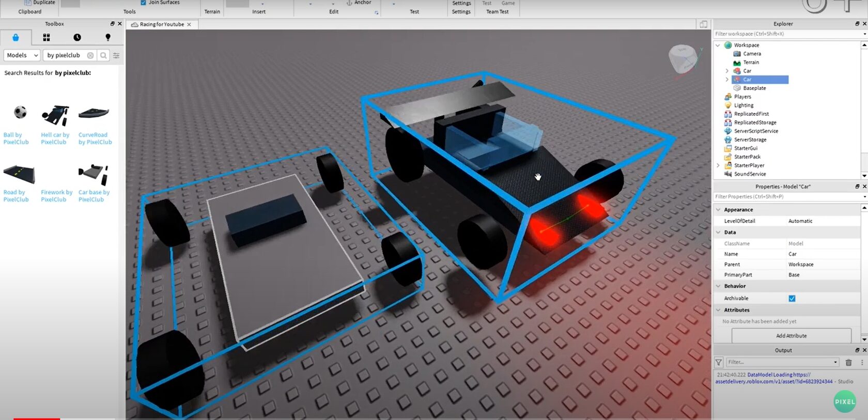Select the Ball by PixelClub model
Screen dimensions: 868x420
[x=20, y=112]
